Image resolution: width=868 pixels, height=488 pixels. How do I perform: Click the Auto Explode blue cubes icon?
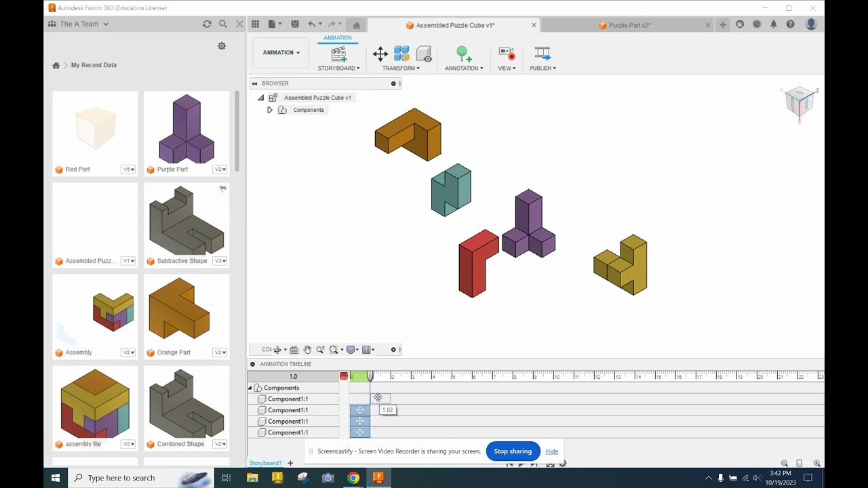point(401,54)
